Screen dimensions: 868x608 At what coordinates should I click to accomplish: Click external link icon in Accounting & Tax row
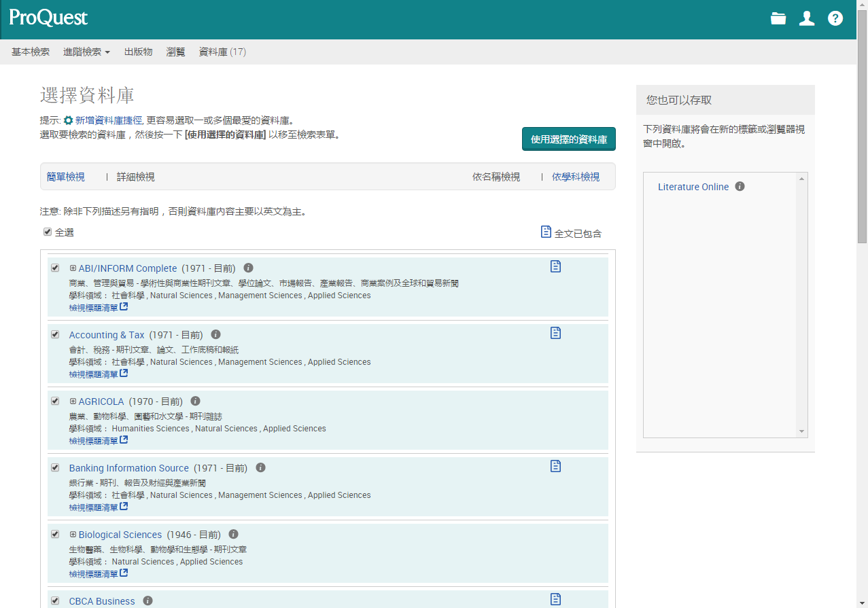click(124, 374)
